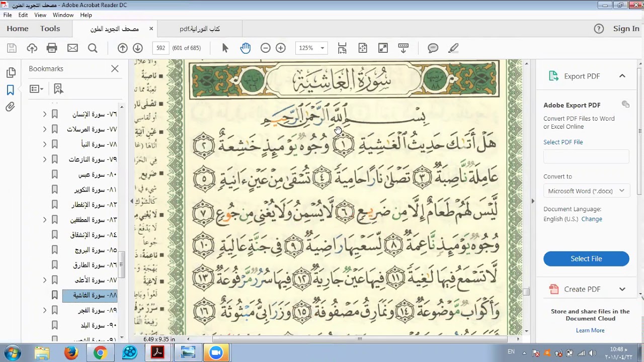Expand bookmark ٨٣ سورة المطففين

[x=45, y=220]
